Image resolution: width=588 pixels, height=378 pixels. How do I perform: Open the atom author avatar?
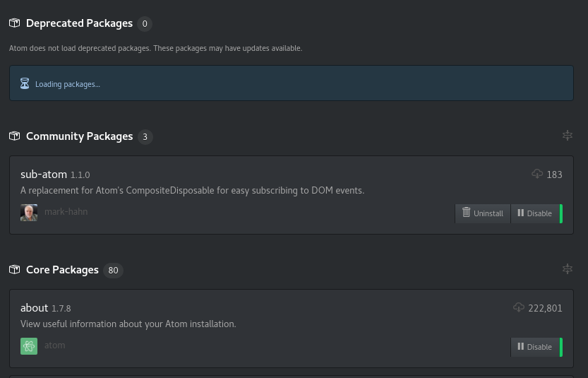click(29, 346)
